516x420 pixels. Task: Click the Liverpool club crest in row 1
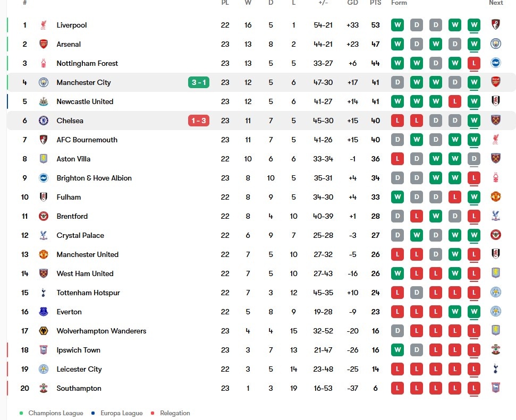click(44, 25)
